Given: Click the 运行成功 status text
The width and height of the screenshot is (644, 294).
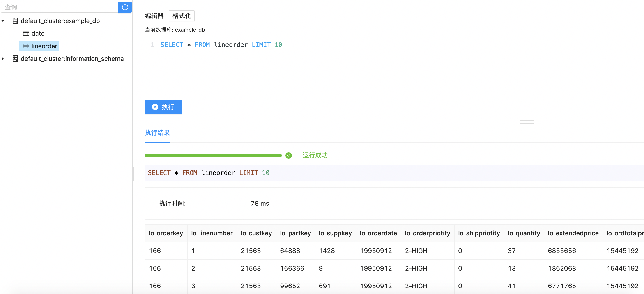Looking at the screenshot, I should coord(315,155).
